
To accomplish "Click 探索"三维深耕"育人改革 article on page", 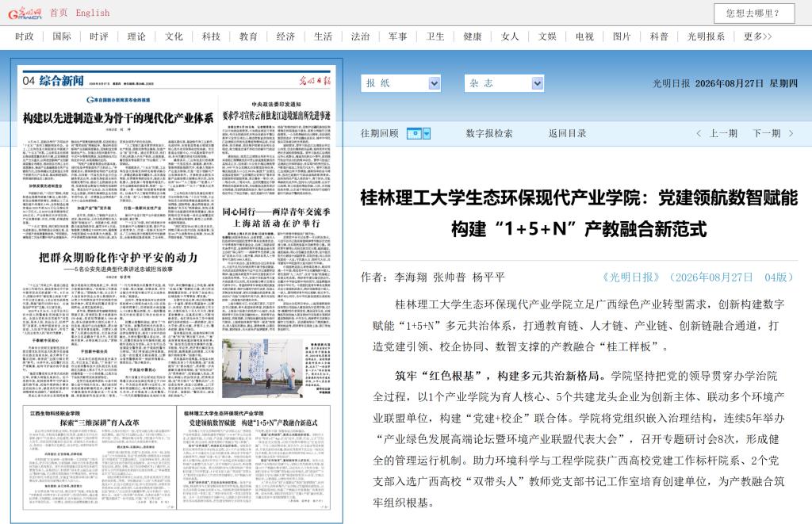I will coord(99,423).
